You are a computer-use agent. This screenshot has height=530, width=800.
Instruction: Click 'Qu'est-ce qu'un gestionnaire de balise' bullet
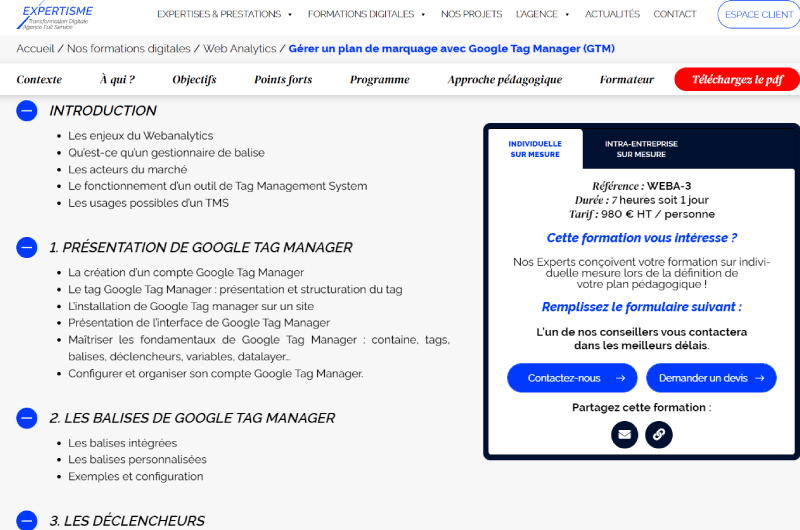click(x=166, y=153)
